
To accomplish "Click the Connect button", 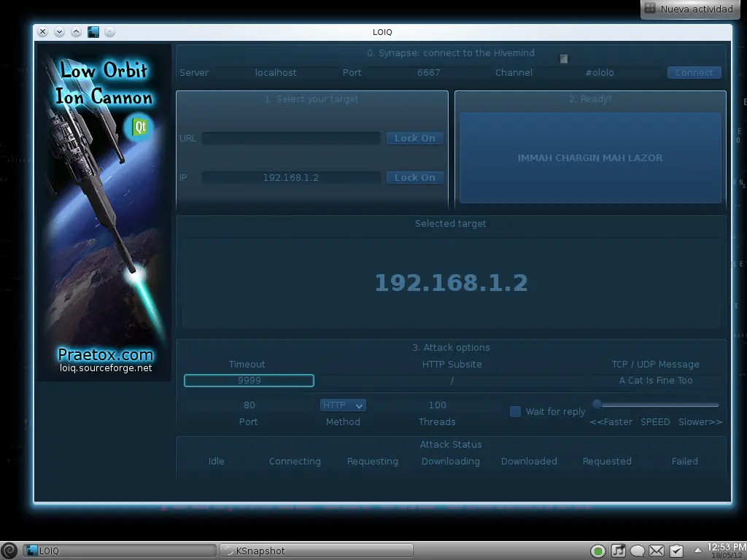I will pos(694,72).
